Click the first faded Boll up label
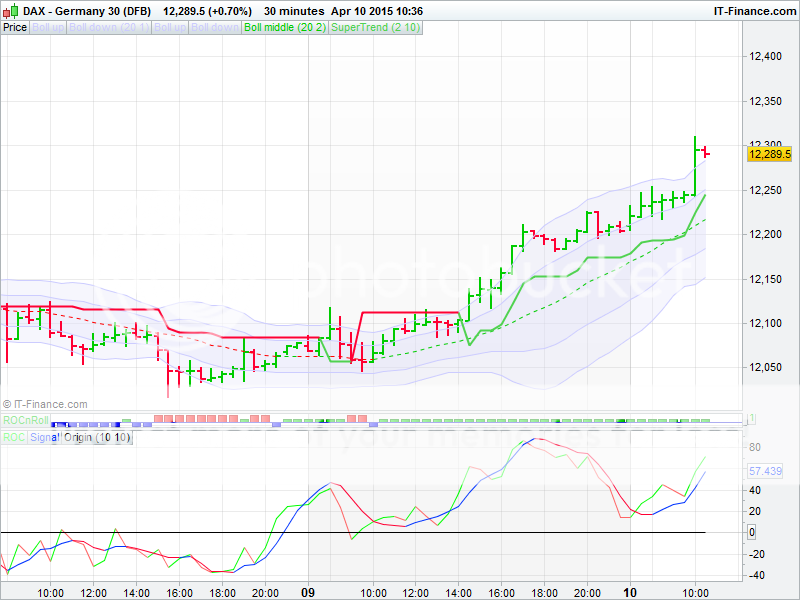Viewport: 800px width, 600px height. (x=48, y=27)
